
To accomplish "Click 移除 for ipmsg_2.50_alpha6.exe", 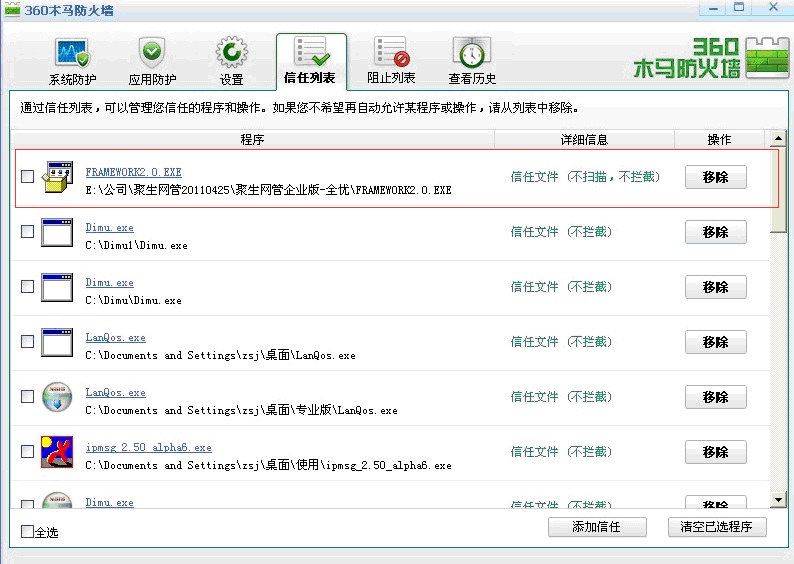I will tap(716, 452).
